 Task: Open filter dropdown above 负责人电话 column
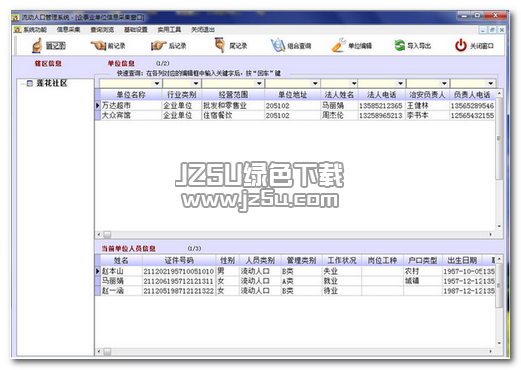[491, 83]
